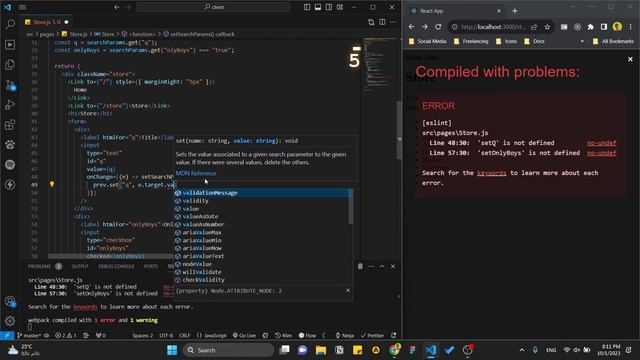The height and width of the screenshot is (360, 640).
Task: Click 'keywords' link in the terminal output
Action: 85,307
